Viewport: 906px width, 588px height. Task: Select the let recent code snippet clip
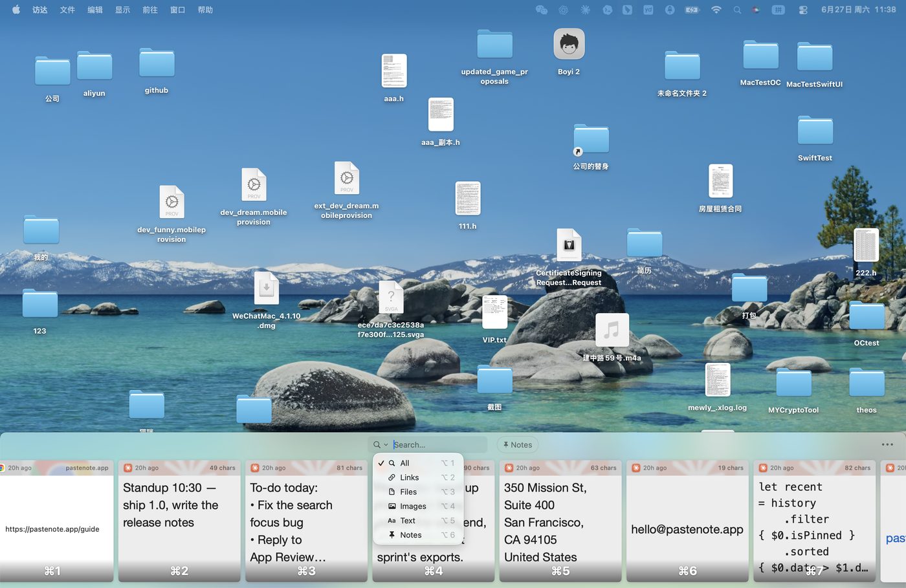814,521
